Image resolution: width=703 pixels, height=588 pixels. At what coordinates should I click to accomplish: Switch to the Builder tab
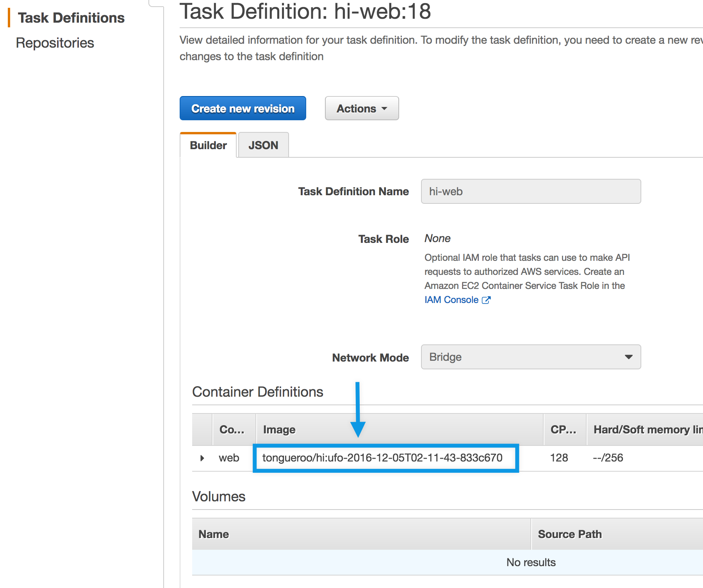click(x=208, y=145)
